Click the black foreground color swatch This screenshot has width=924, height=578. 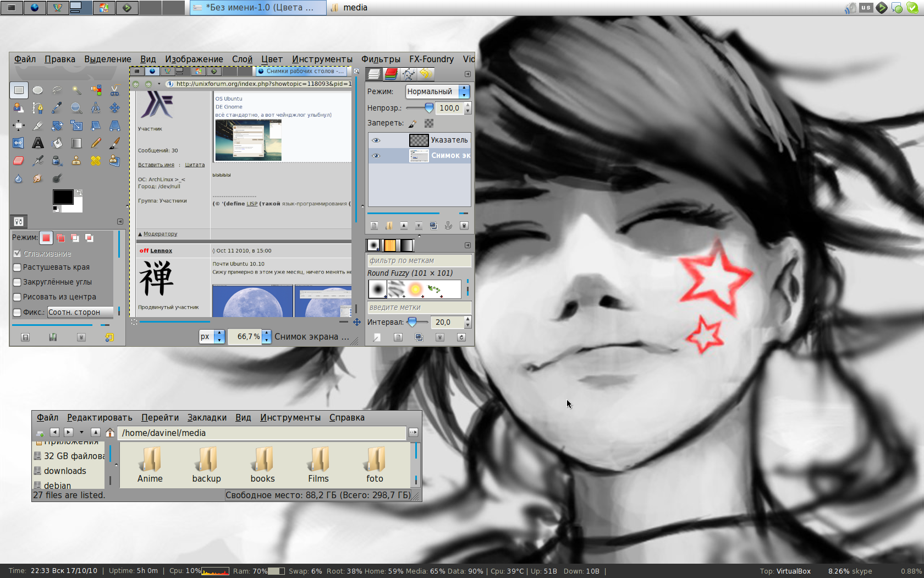click(x=63, y=197)
